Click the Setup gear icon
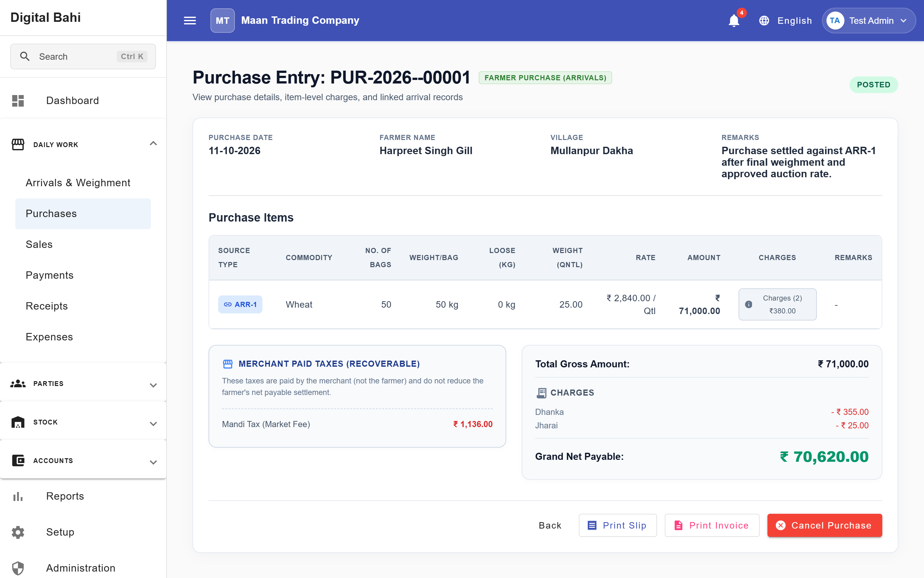 pyautogui.click(x=18, y=532)
